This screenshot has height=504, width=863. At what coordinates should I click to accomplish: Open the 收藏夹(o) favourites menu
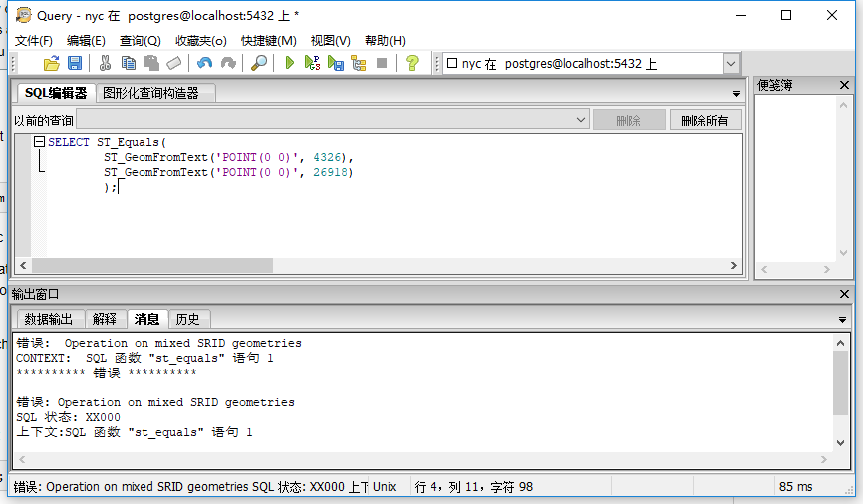point(201,40)
